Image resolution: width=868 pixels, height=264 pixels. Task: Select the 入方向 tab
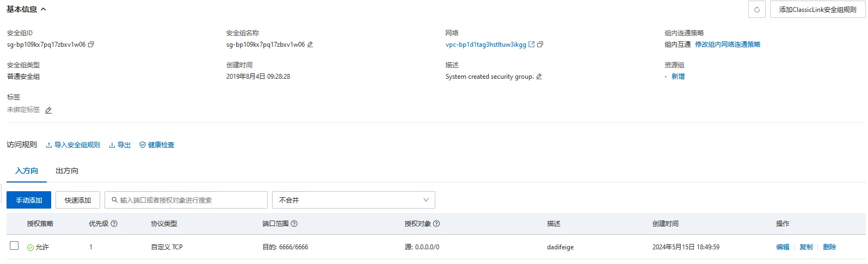pos(27,171)
